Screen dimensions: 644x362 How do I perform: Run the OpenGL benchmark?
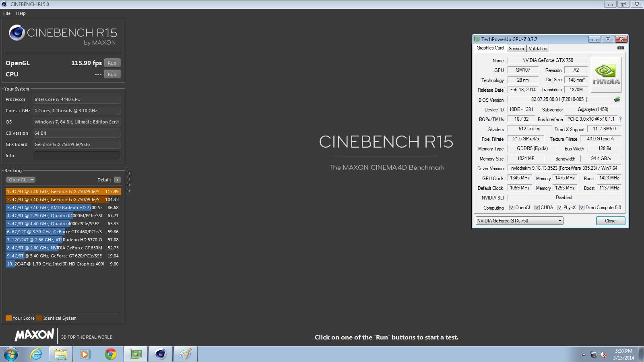pyautogui.click(x=112, y=63)
